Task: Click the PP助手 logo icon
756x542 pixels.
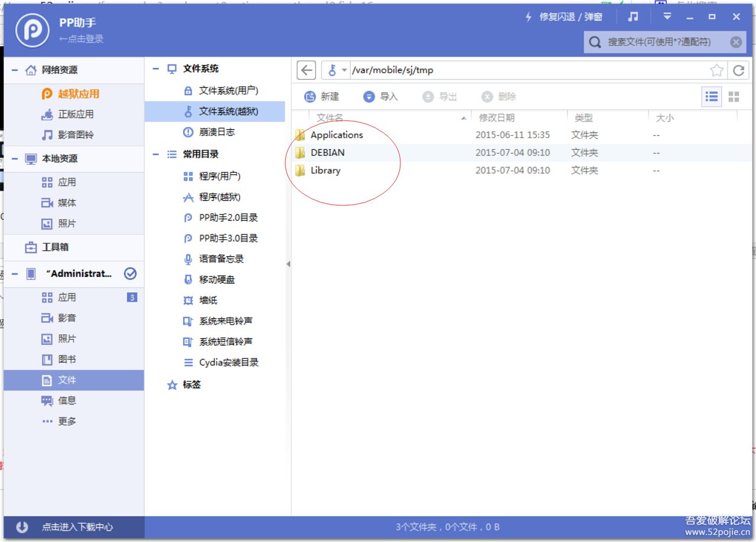Action: (x=32, y=30)
